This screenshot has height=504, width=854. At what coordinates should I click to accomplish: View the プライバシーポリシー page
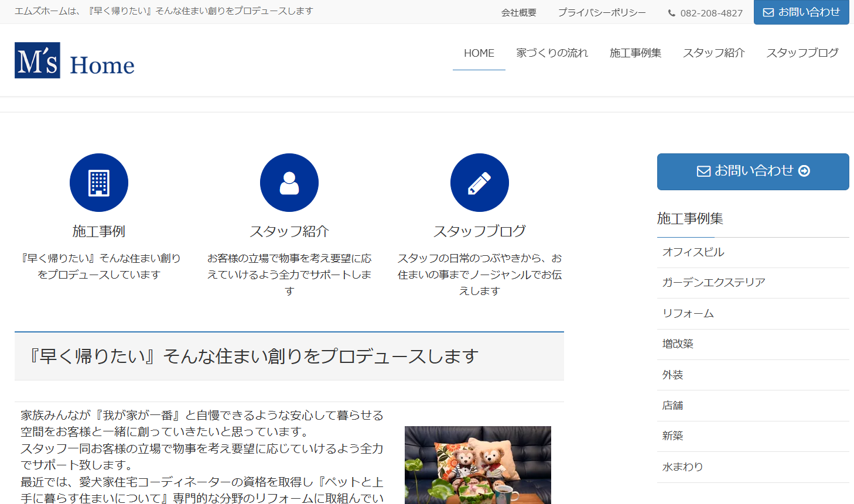(602, 12)
